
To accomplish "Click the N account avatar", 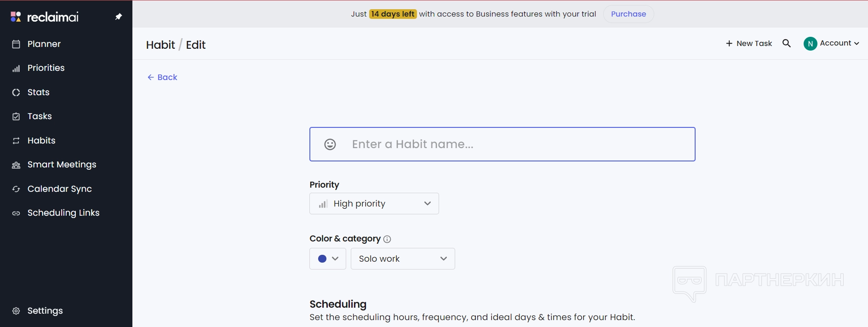I will (810, 44).
